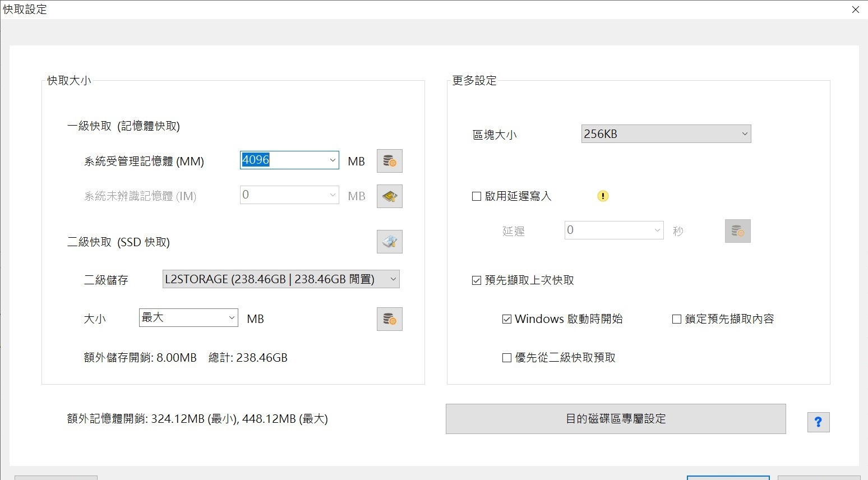Image resolution: width=868 pixels, height=480 pixels.
Task: Click the yellow warning icon beside 啟用延遲寫入
Action: click(x=603, y=196)
